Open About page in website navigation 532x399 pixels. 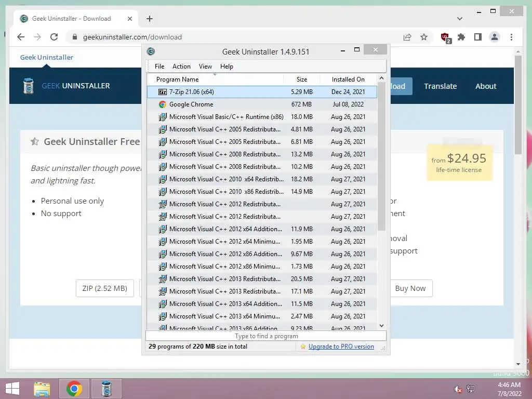coord(486,86)
